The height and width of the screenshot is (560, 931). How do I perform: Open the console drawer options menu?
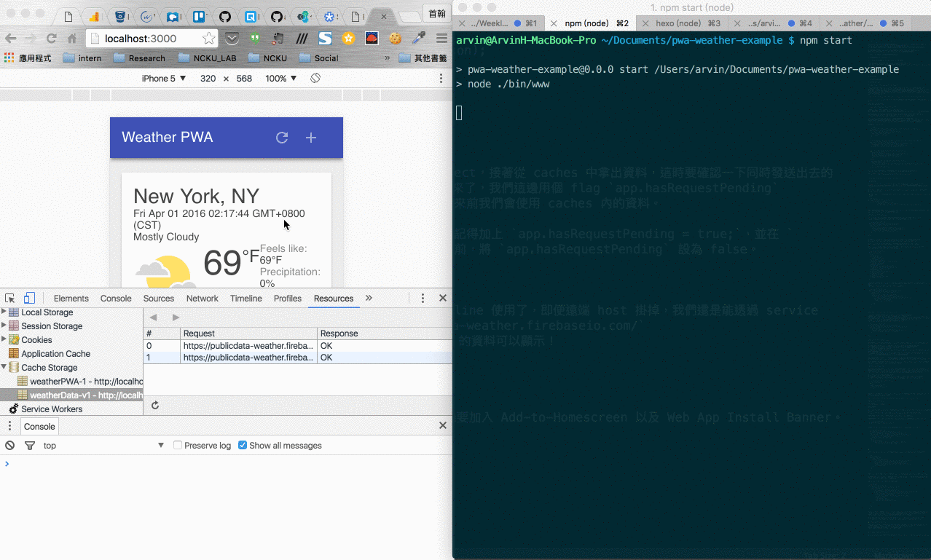click(9, 426)
